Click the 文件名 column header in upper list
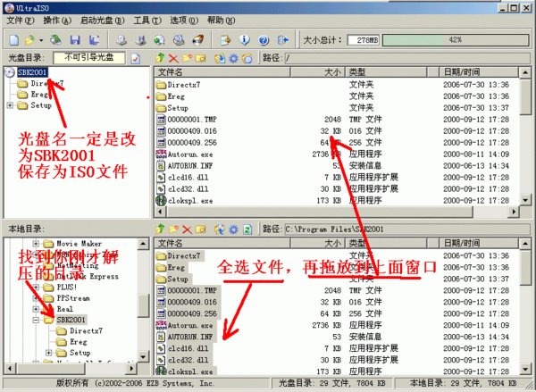This screenshot has width=536, height=392. [232, 71]
